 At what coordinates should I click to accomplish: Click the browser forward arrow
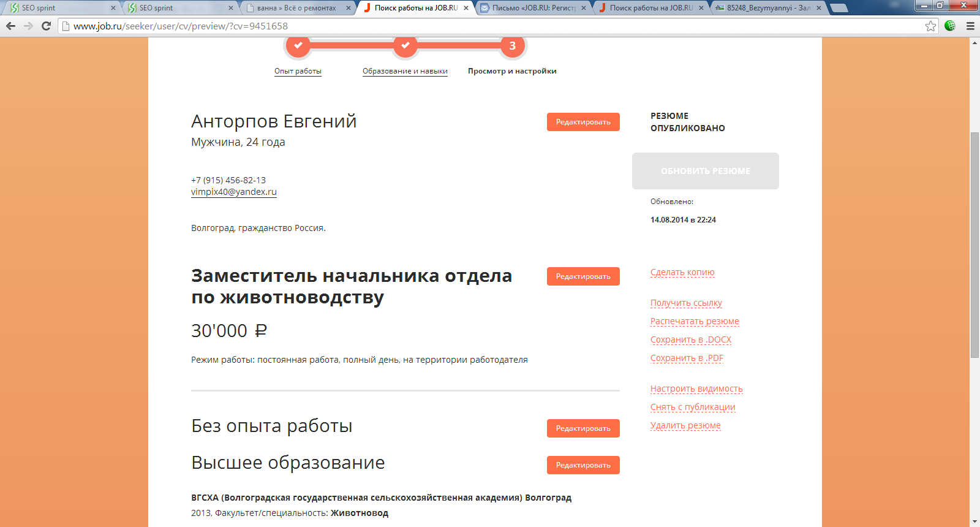click(28, 26)
